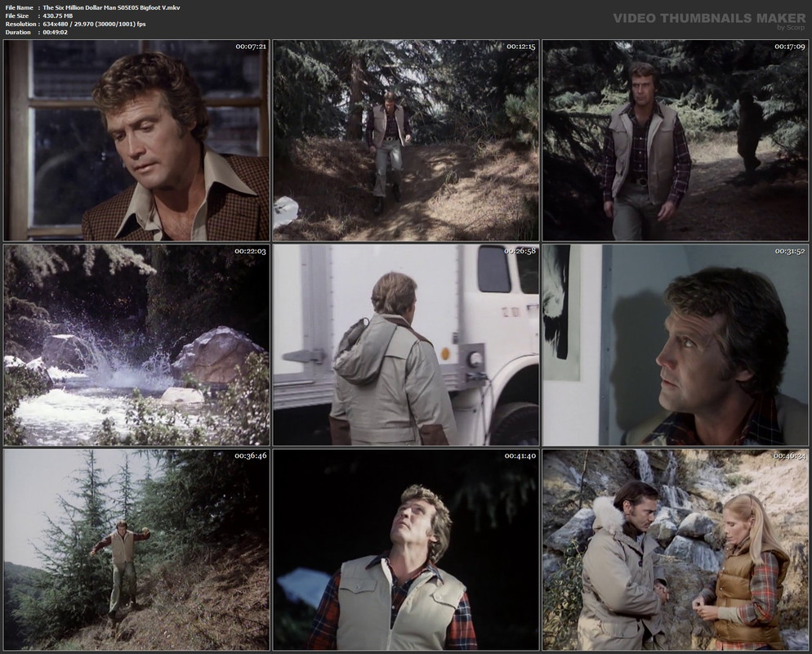This screenshot has width=812, height=654.
Task: Click the timestamp 00:26:58
Action: coord(520,251)
